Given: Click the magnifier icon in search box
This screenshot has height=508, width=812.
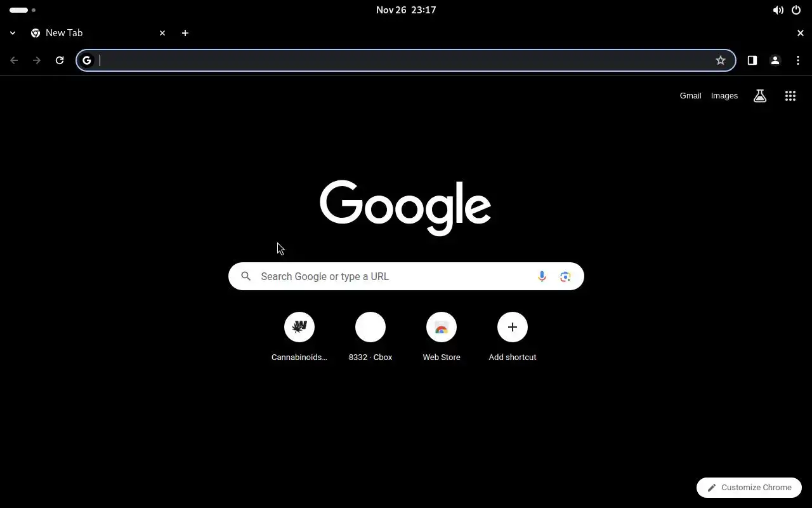Looking at the screenshot, I should click(x=246, y=276).
